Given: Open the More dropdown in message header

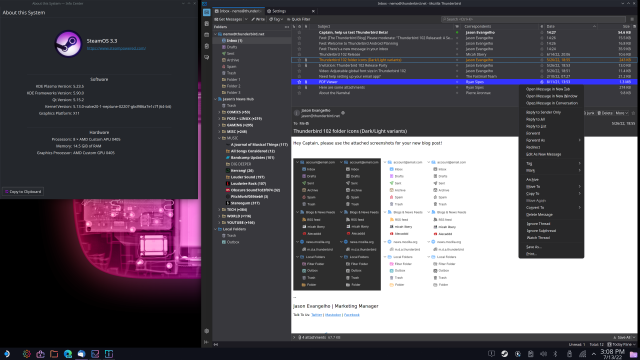Looking at the screenshot, I should click(622, 113).
